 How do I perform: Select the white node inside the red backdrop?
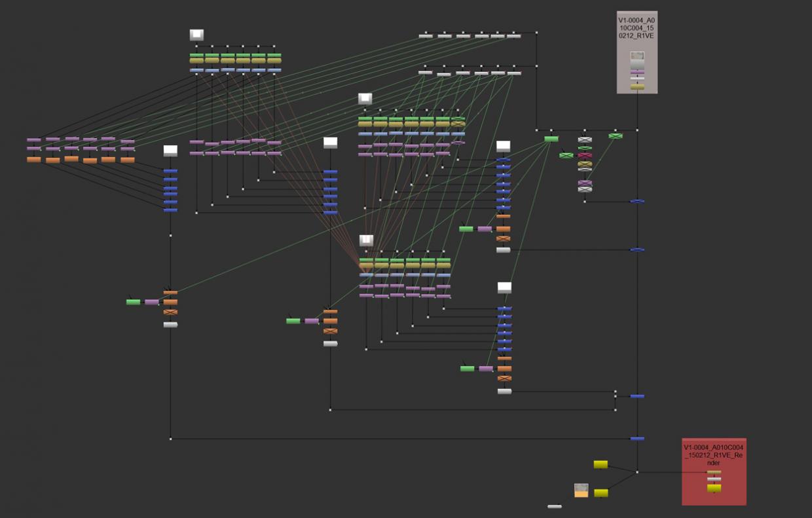[x=714, y=479]
